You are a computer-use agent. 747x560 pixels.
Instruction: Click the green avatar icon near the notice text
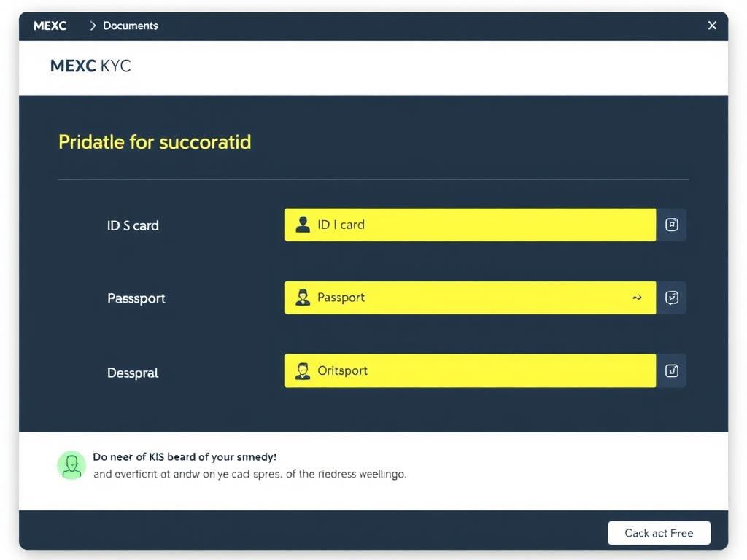coord(71,464)
